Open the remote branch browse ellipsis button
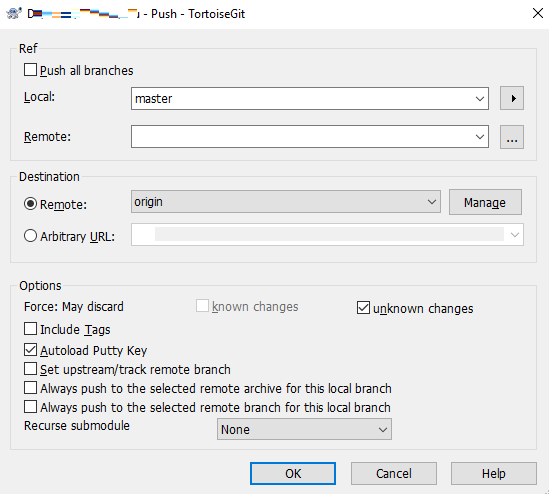Viewport: 549px width, 494px height. pyautogui.click(x=512, y=137)
